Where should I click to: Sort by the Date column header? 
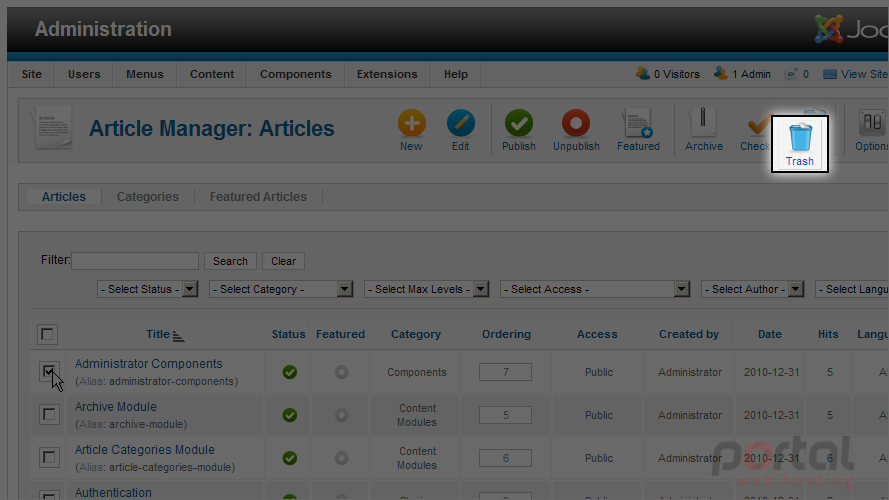(x=770, y=334)
